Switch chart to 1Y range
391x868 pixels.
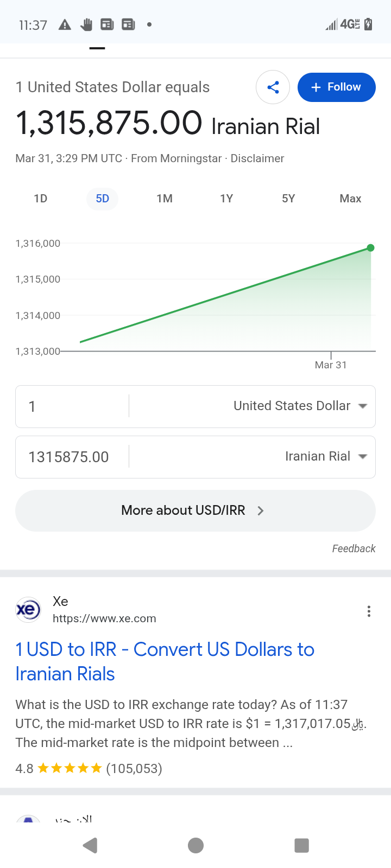click(x=226, y=199)
